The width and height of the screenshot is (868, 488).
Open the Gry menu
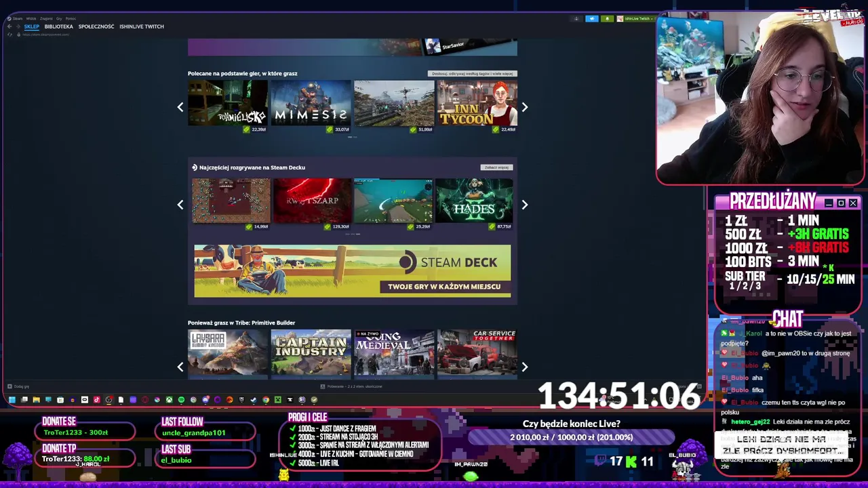coord(59,18)
